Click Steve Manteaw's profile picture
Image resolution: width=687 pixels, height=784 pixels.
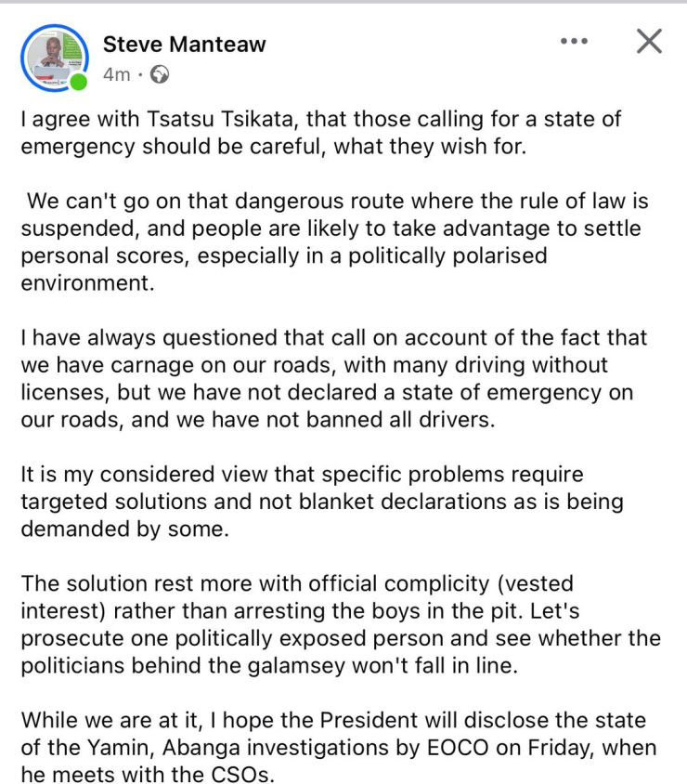pyautogui.click(x=55, y=56)
